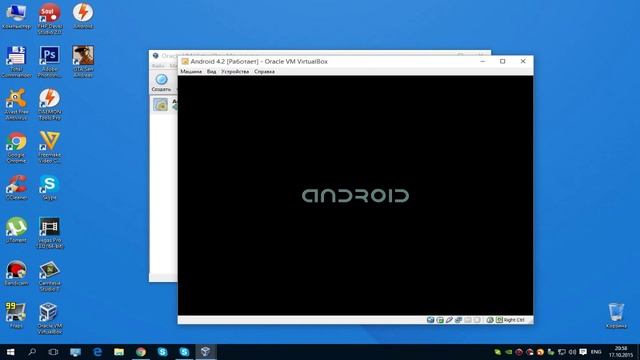640x360 pixels.
Task: Open Task View from the taskbar
Action: pos(53,352)
